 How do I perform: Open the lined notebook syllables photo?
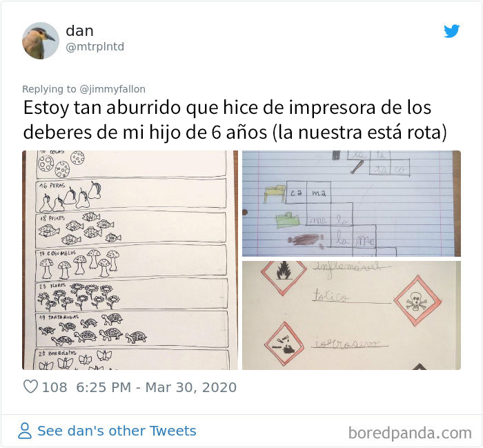[x=351, y=204]
